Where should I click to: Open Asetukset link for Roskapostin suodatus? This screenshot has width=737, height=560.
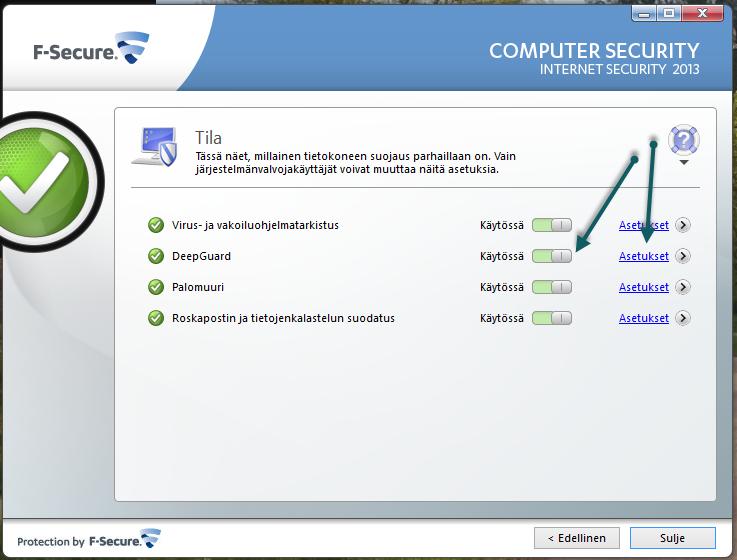click(x=643, y=318)
